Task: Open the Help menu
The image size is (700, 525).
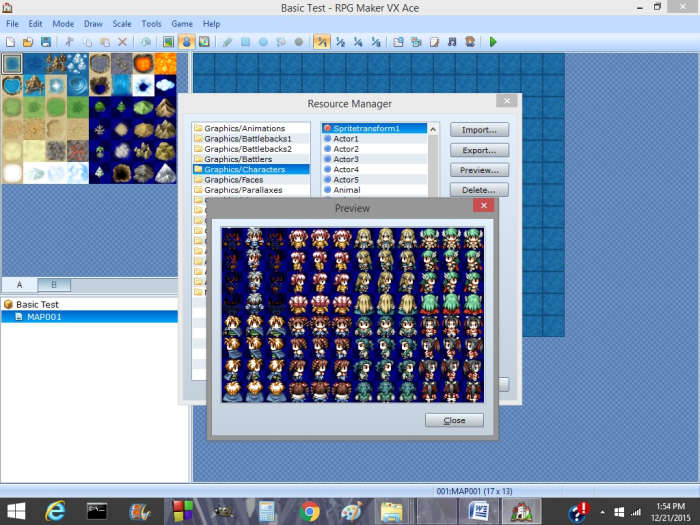Action: 211,24
